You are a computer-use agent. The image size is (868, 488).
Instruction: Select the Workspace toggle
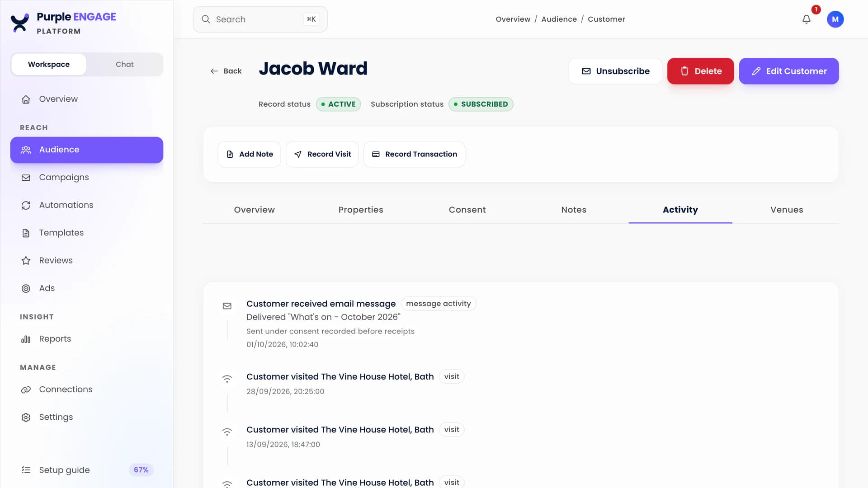[x=49, y=64]
